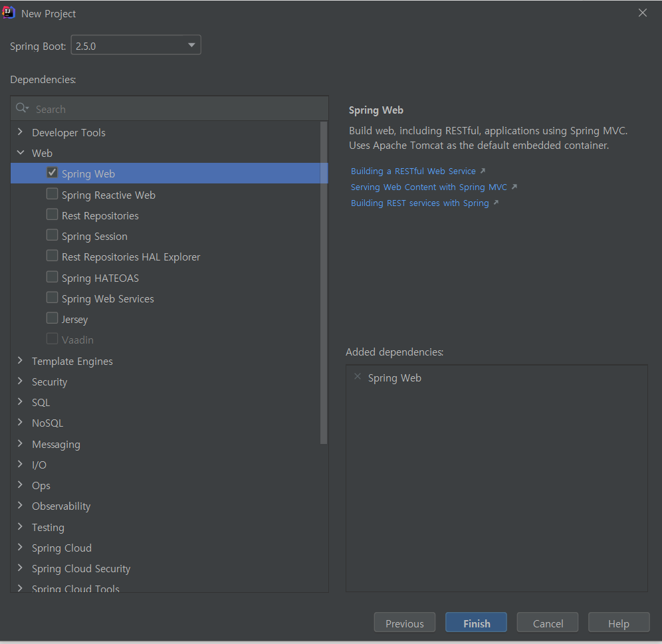This screenshot has height=644, width=662.
Task: Select the Observability row label
Action: [x=61, y=506]
